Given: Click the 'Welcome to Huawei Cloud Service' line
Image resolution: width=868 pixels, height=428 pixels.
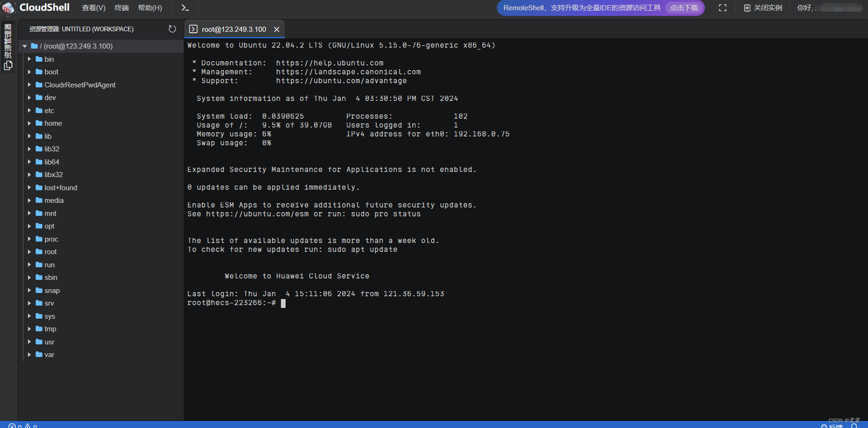Looking at the screenshot, I should [x=297, y=276].
